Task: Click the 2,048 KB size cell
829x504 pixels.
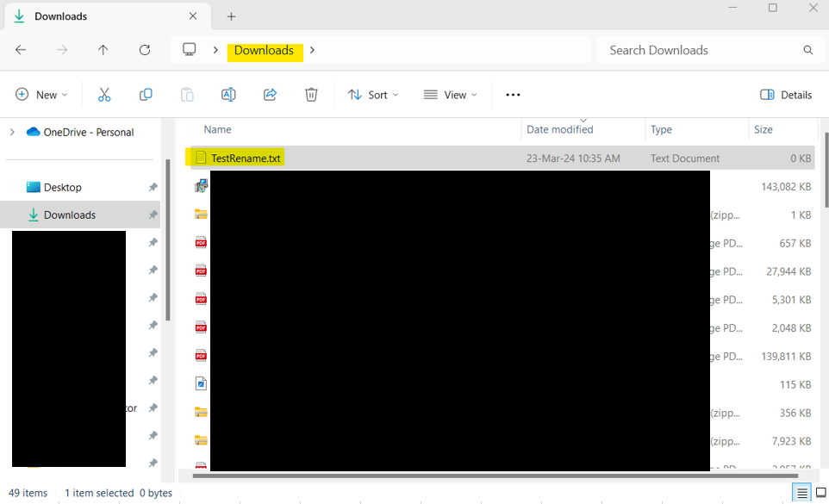Action: 791,327
